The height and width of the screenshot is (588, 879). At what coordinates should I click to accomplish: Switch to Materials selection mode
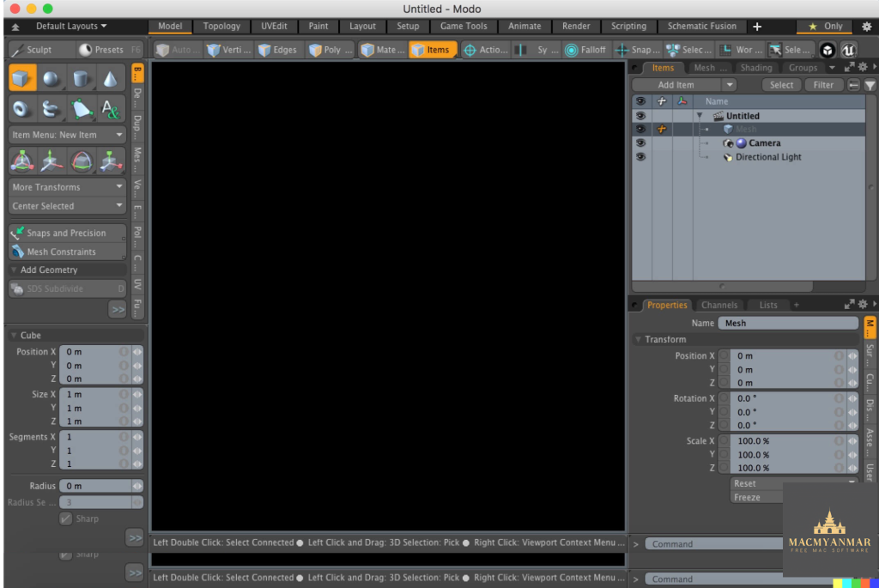pyautogui.click(x=383, y=50)
